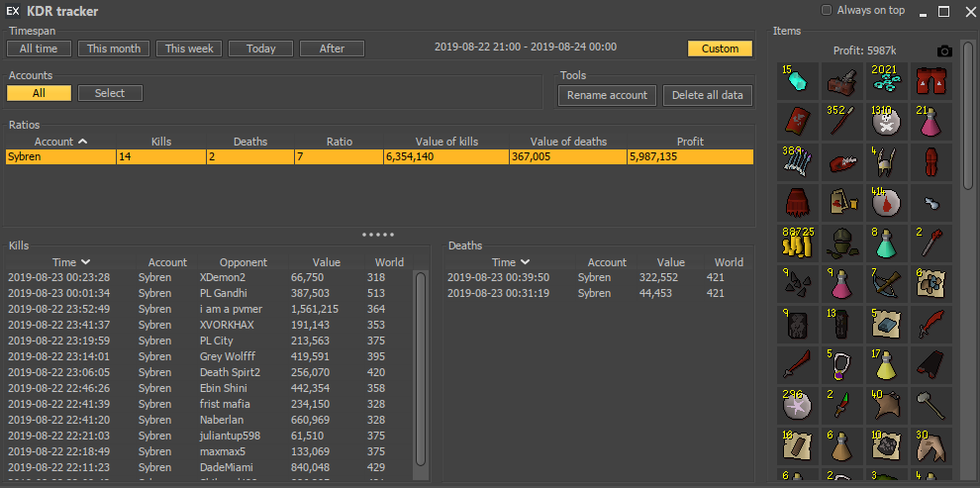This screenshot has height=488, width=980.
Task: Switch timespan to This month
Action: (x=114, y=49)
